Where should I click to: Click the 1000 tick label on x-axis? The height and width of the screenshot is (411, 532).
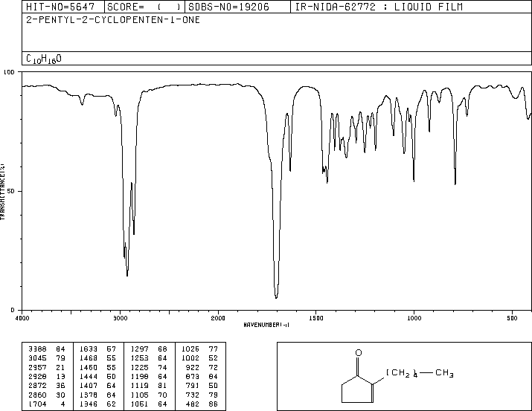pos(414,318)
